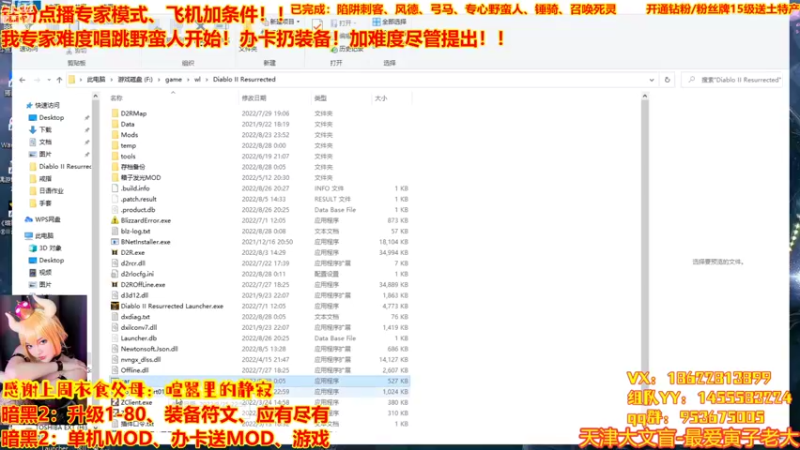Click the WPS cloud drive icon
The height and width of the screenshot is (450, 800).
(x=29, y=219)
